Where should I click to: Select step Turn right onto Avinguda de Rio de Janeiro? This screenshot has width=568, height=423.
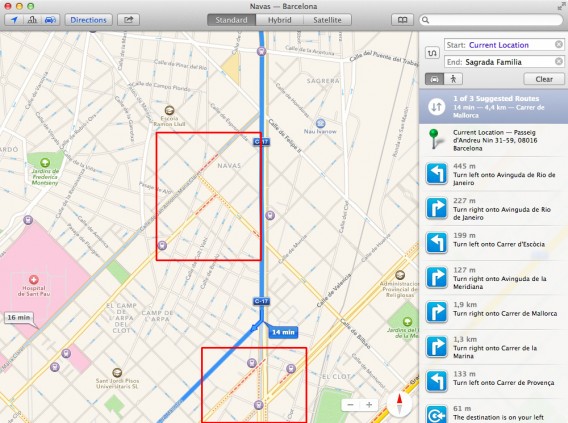(x=493, y=209)
